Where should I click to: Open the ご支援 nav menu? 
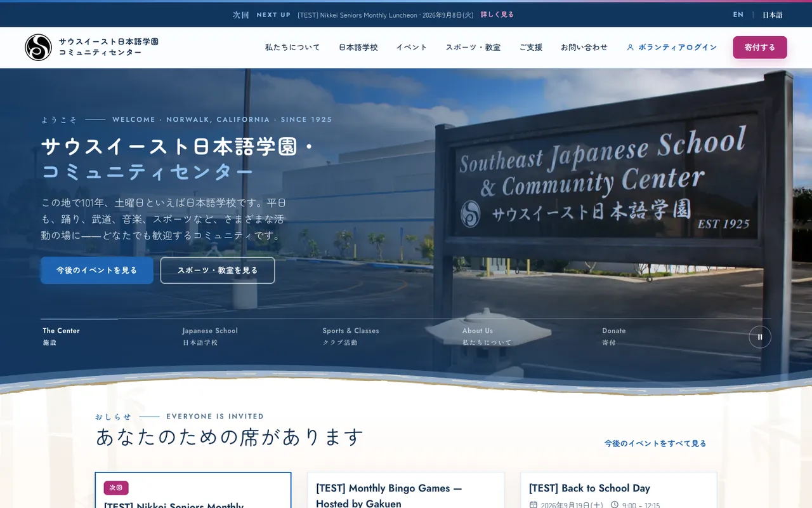(x=531, y=48)
